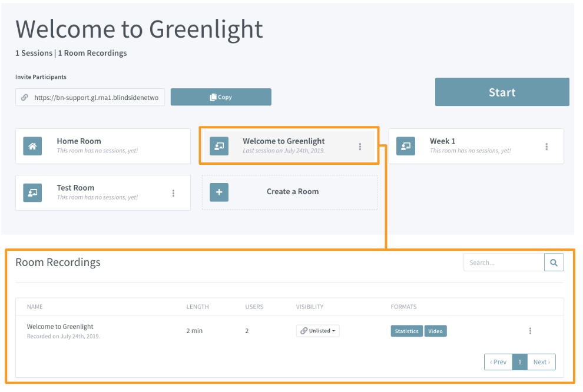This screenshot has height=392, width=583.
Task: Open the Video recording format
Action: [x=435, y=331]
